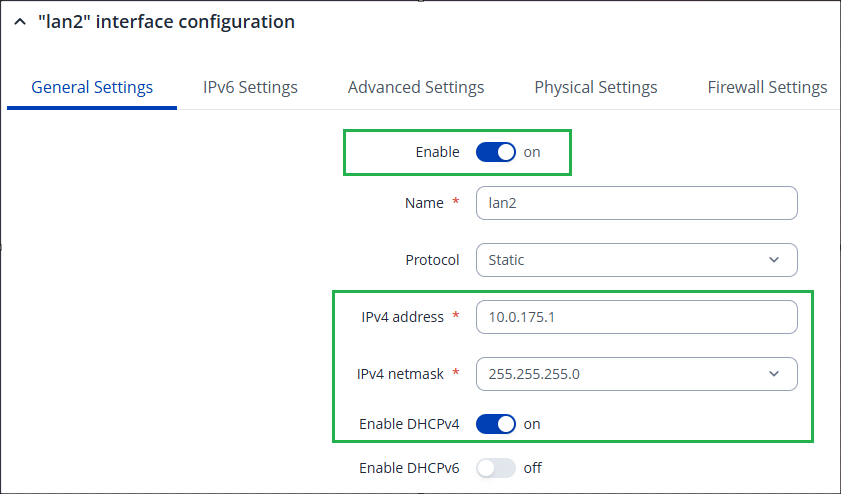Click the "IPv4 netmask" field label
The image size is (841, 494).
pos(400,374)
